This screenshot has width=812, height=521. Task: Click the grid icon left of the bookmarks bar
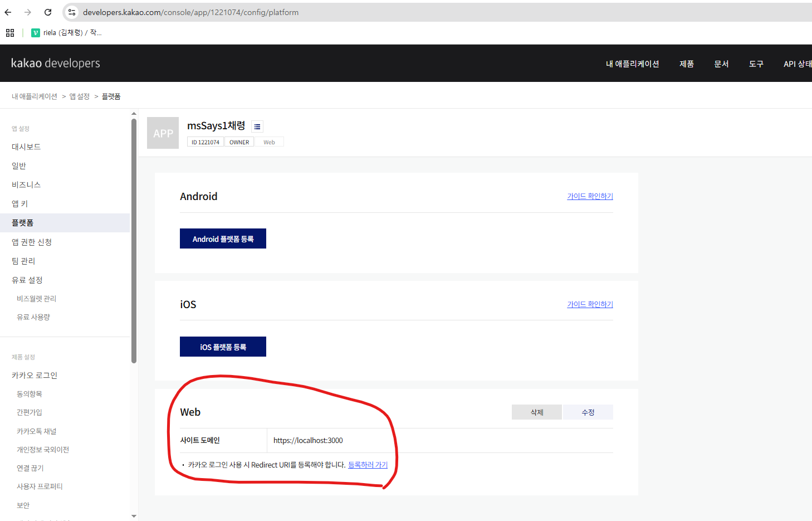coord(9,32)
